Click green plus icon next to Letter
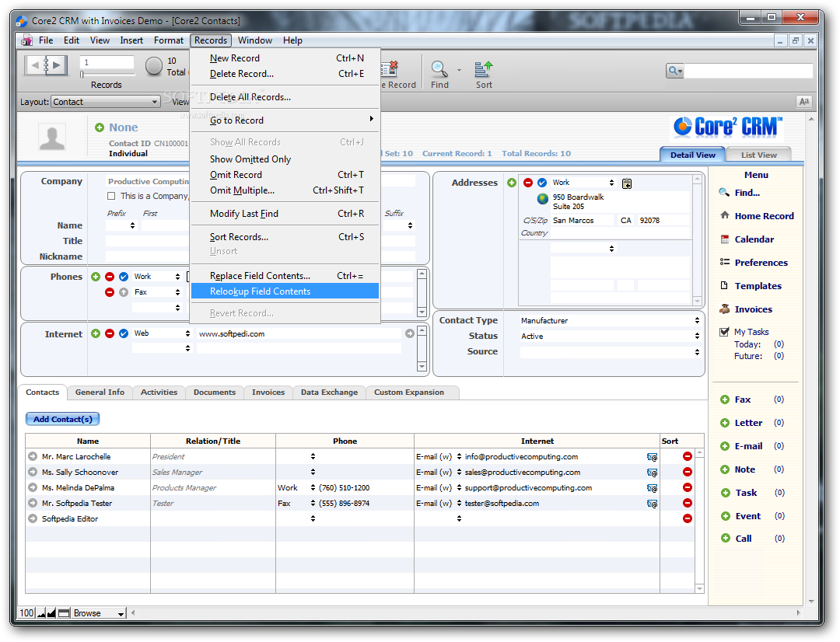 (x=725, y=423)
